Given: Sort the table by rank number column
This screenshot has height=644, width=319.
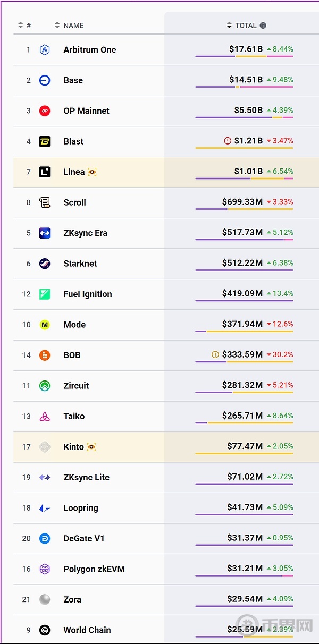Looking at the screenshot, I should [x=24, y=26].
